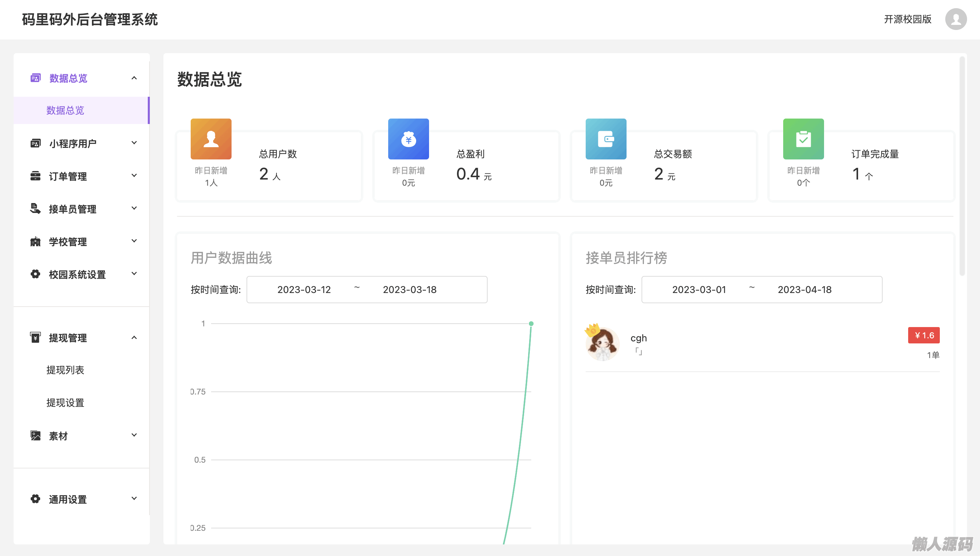Open the 提现列表 submenu item
The height and width of the screenshot is (556, 980).
(x=65, y=370)
